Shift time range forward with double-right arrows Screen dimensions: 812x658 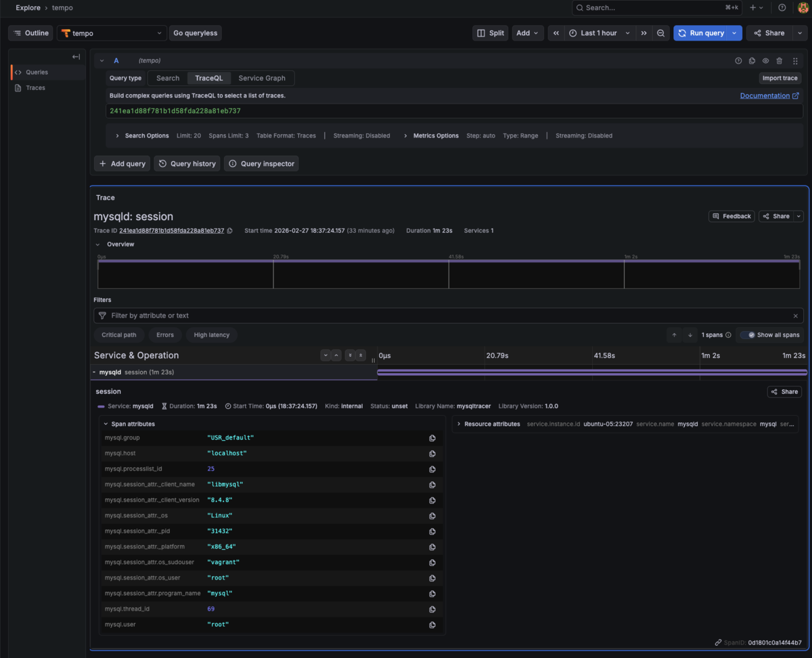644,33
